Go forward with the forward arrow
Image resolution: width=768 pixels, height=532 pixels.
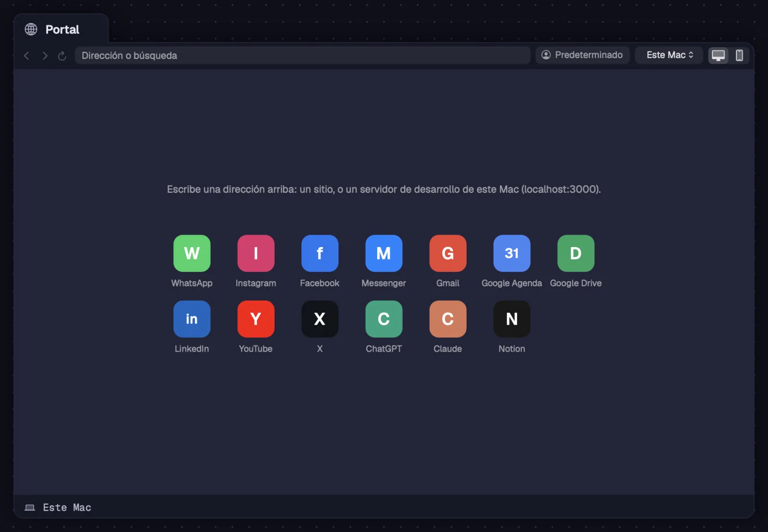coord(45,56)
